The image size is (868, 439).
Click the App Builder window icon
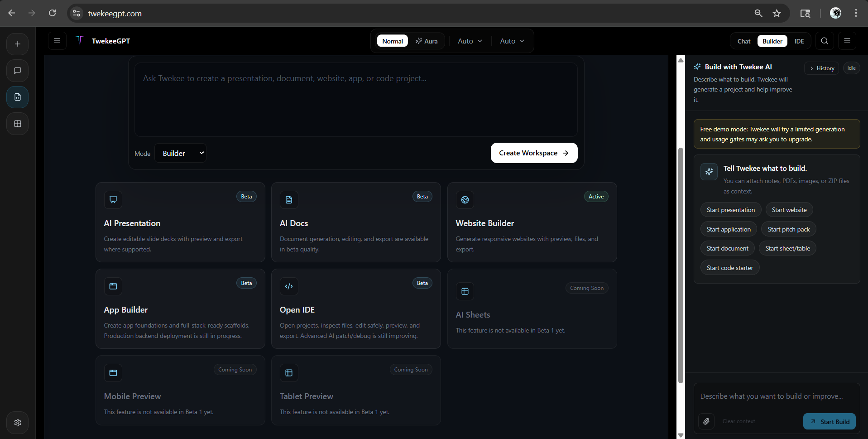(x=113, y=286)
